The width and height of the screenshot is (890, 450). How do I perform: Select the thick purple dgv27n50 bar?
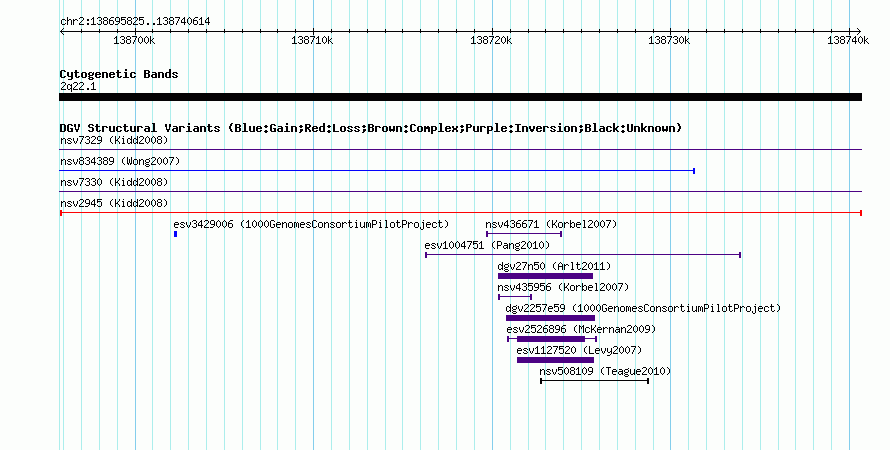click(x=545, y=276)
